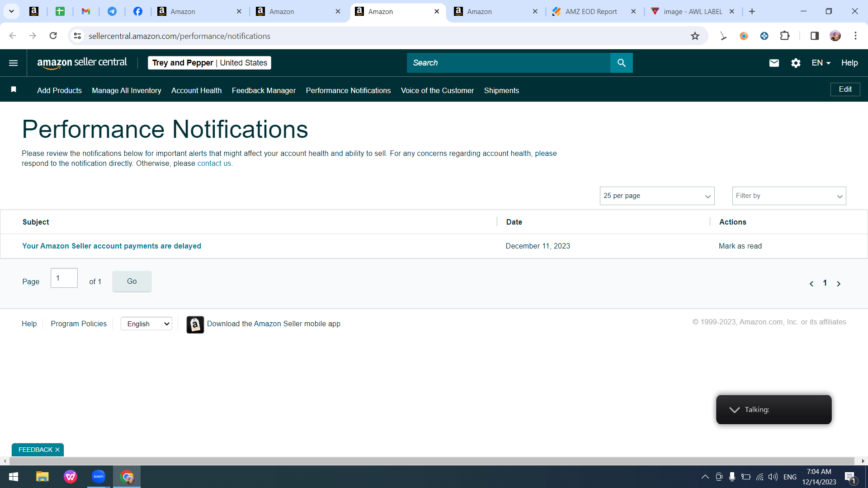The width and height of the screenshot is (868, 488).
Task: Open the Chrome tab search dropdown
Action: [x=11, y=11]
